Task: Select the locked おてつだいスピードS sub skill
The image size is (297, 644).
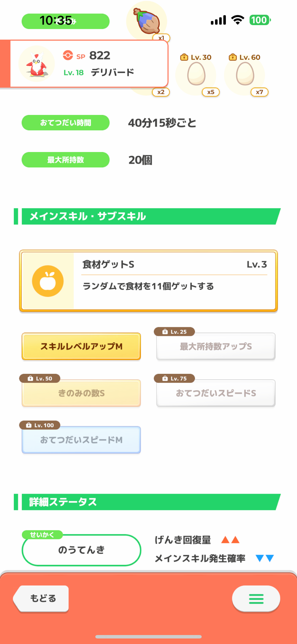Action: click(x=216, y=393)
